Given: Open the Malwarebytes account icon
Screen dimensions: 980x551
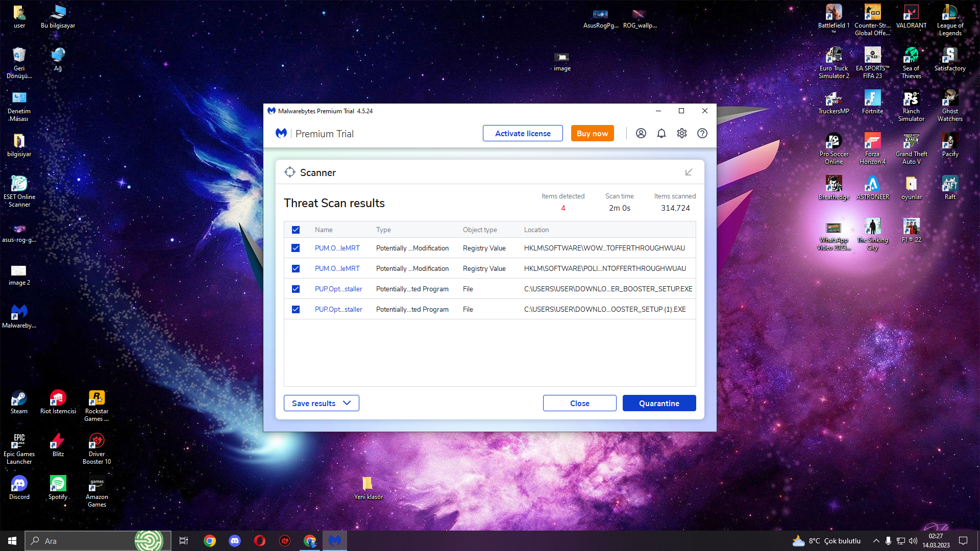Looking at the screenshot, I should point(641,133).
